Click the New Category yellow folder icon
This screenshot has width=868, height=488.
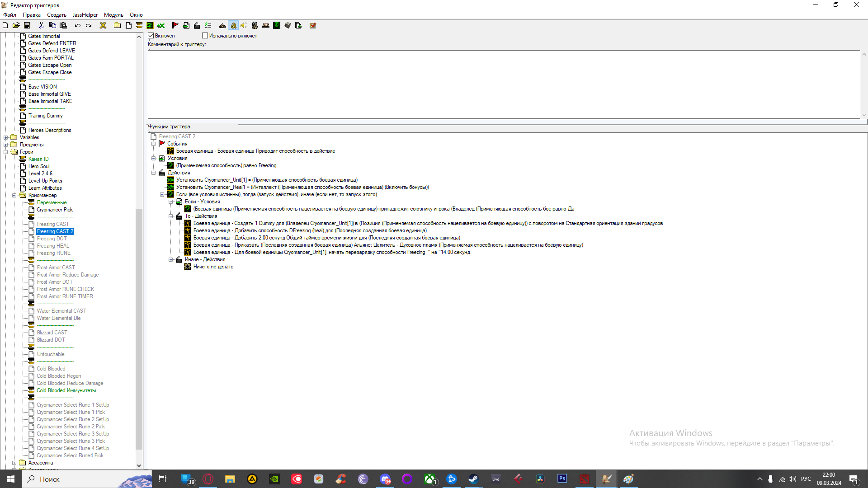tap(117, 26)
